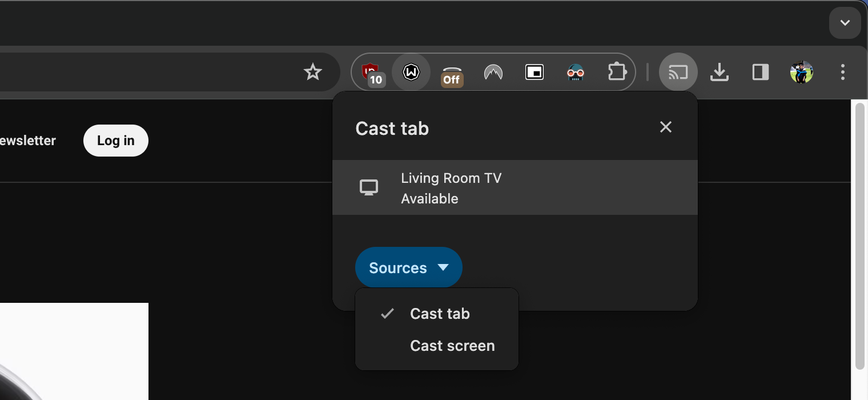Open the Sources dropdown

[x=408, y=267]
